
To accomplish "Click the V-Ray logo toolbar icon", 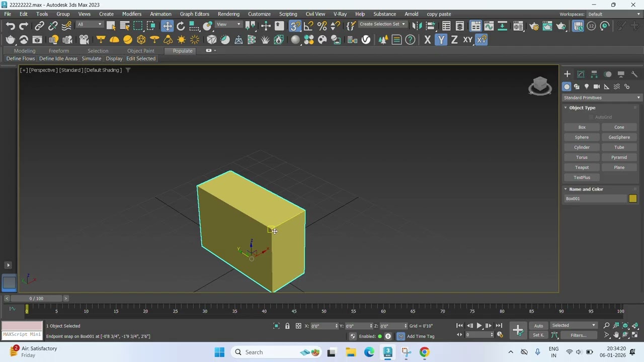I will pyautogui.click(x=366, y=40).
